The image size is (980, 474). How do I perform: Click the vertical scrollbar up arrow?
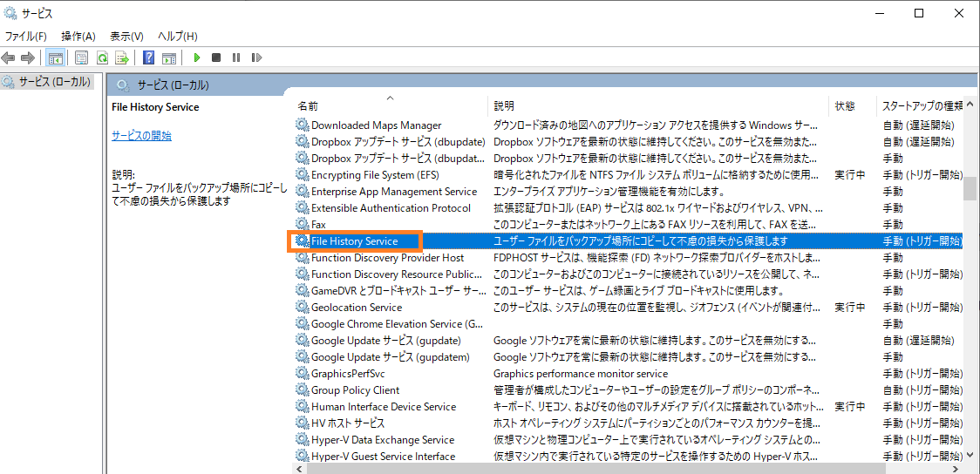[x=972, y=104]
